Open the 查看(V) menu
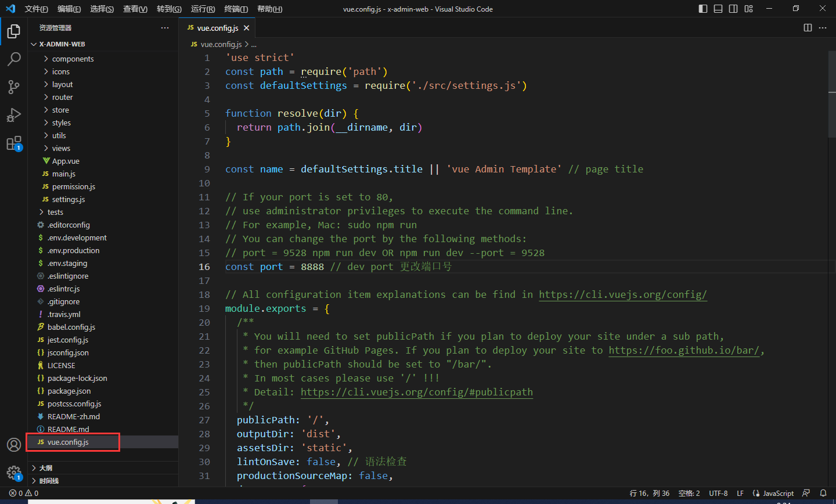 [135, 9]
